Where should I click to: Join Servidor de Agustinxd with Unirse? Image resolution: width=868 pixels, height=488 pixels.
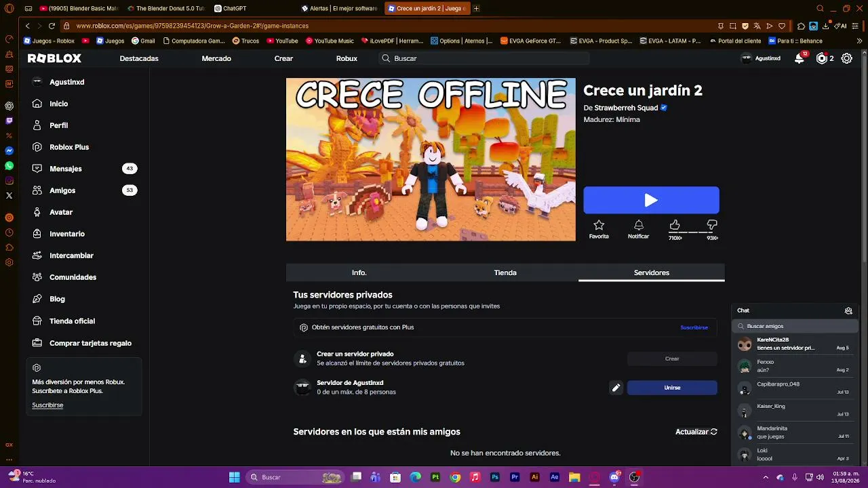[672, 388]
